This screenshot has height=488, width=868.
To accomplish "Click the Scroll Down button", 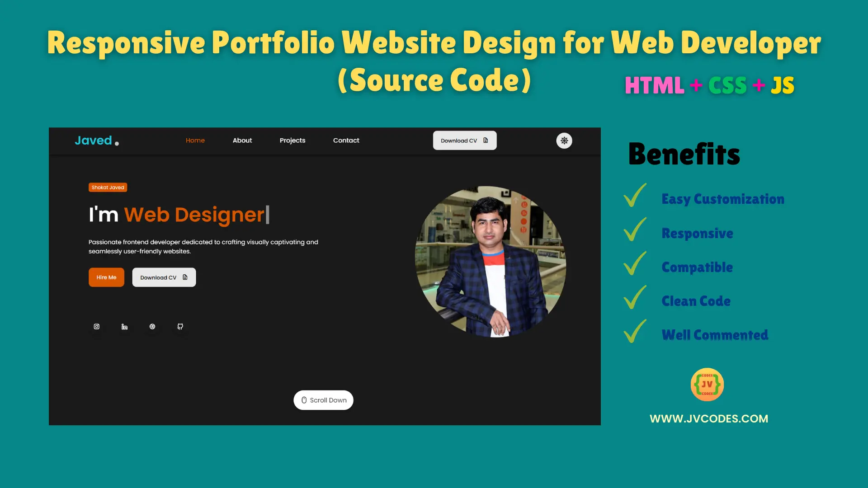I will pyautogui.click(x=323, y=400).
